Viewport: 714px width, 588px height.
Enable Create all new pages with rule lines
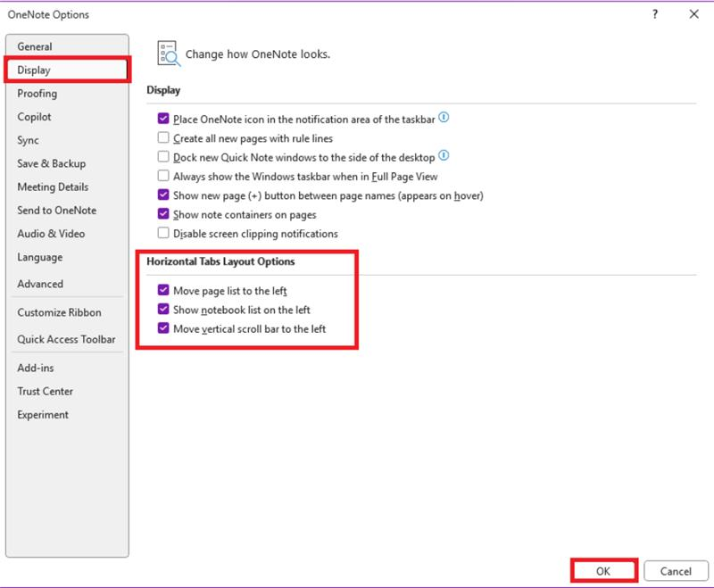[x=163, y=138]
